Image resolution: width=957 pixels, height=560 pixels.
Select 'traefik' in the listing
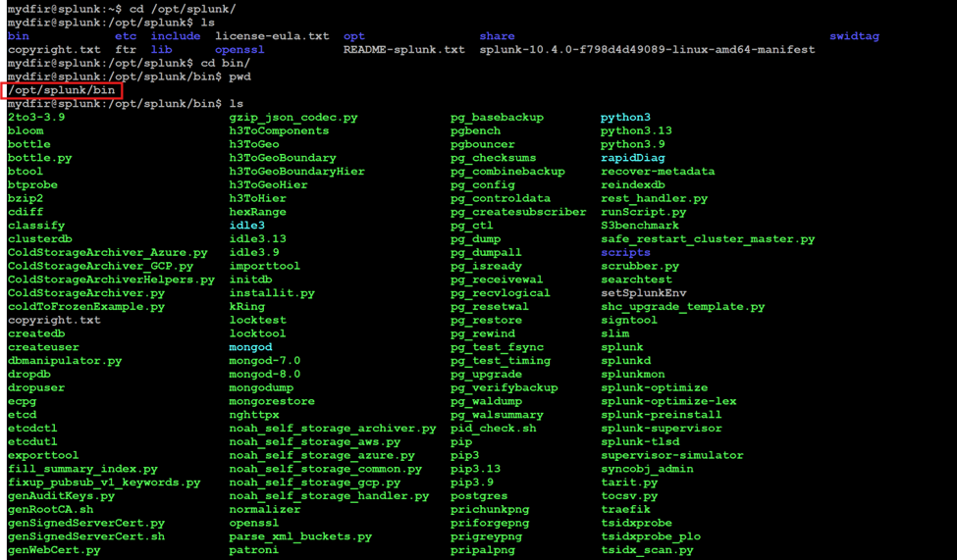[625, 509]
